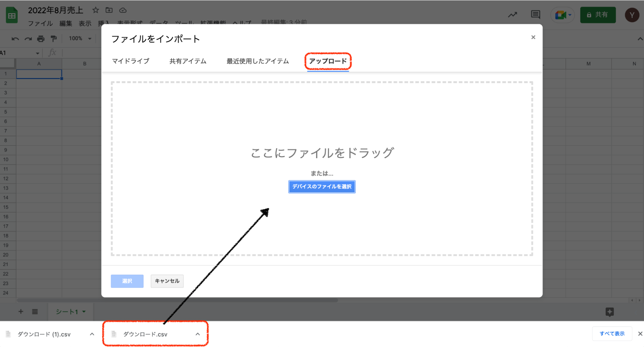The height and width of the screenshot is (347, 644).
Task: Click the cloud save status icon
Action: click(123, 10)
